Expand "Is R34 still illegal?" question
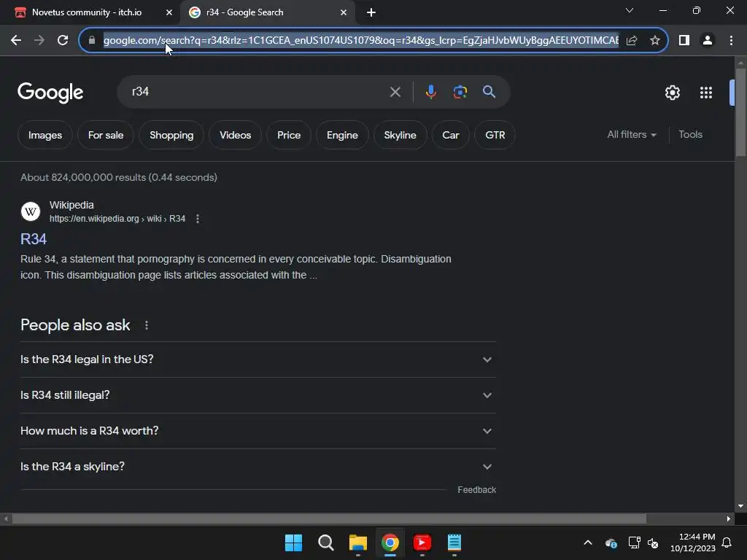The height and width of the screenshot is (560, 747). [258, 395]
